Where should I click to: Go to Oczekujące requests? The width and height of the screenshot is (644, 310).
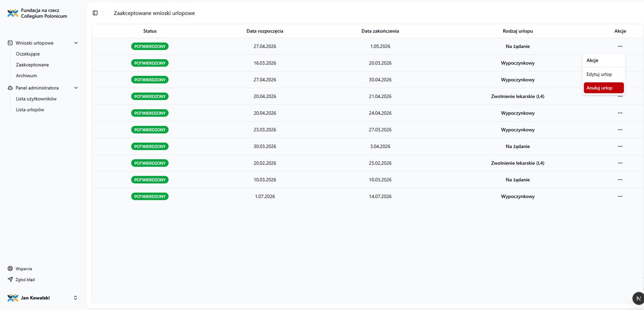(x=28, y=54)
